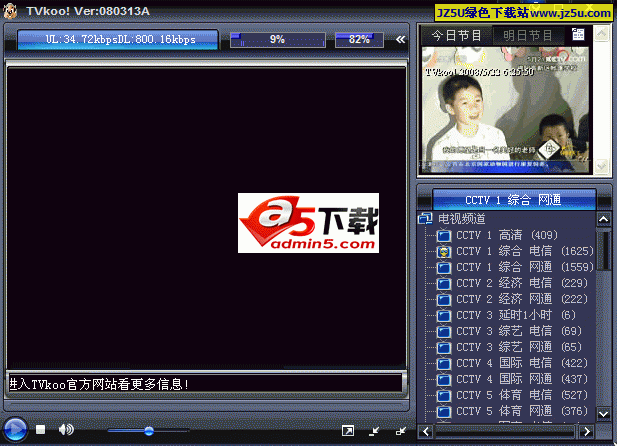The height and width of the screenshot is (446, 617).
Task: Click TV icon beside CCTV 5 体育 电信
Action: coord(444,396)
